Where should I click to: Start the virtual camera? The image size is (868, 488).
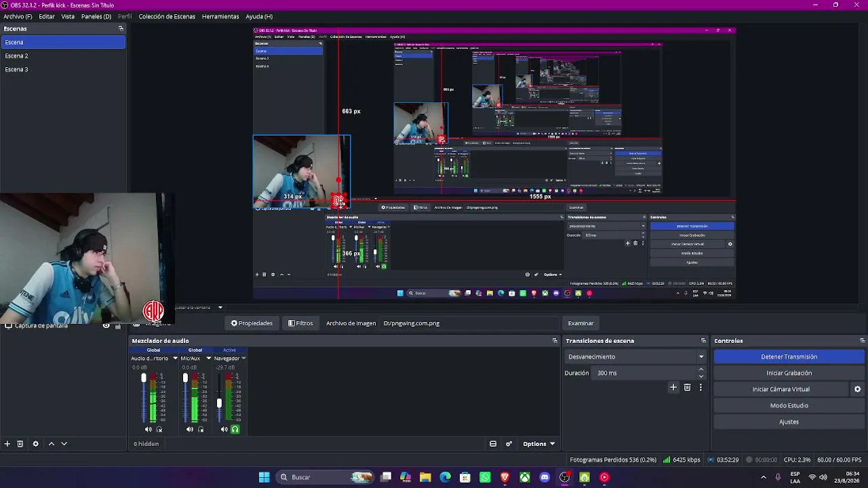point(781,389)
